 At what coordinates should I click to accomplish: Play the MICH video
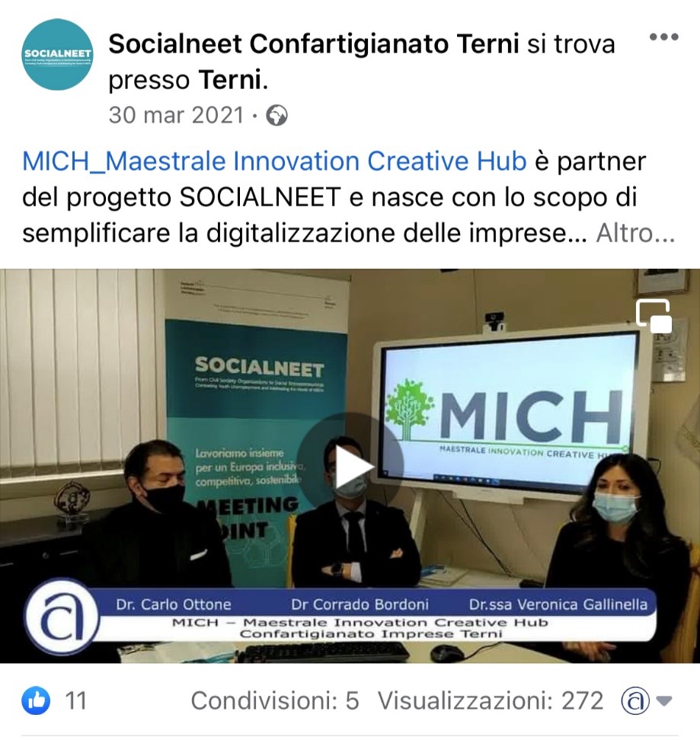point(350,466)
